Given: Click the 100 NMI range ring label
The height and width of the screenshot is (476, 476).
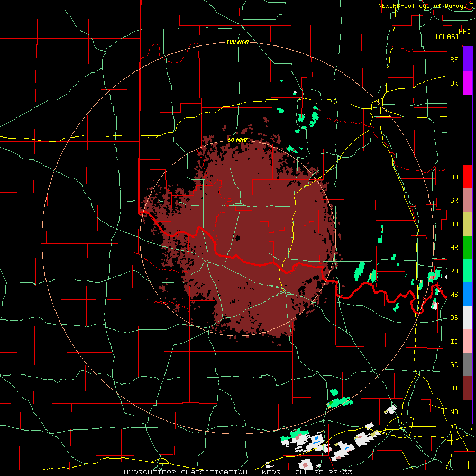Looking at the screenshot, I should (237, 42).
